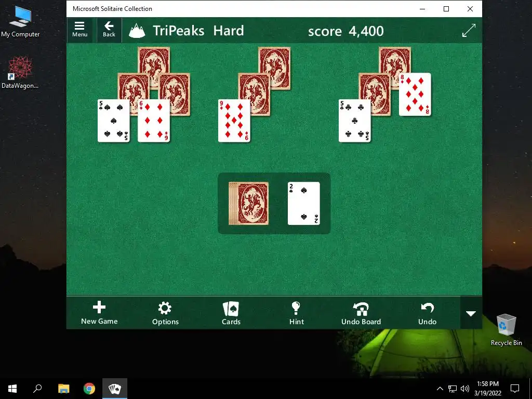This screenshot has width=532, height=399.
Task: Click the TriPeaks Hard title text
Action: 198,31
